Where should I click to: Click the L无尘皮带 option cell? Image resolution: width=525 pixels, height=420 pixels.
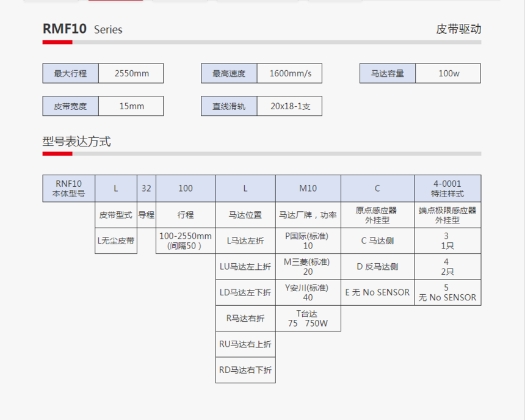[x=116, y=241]
